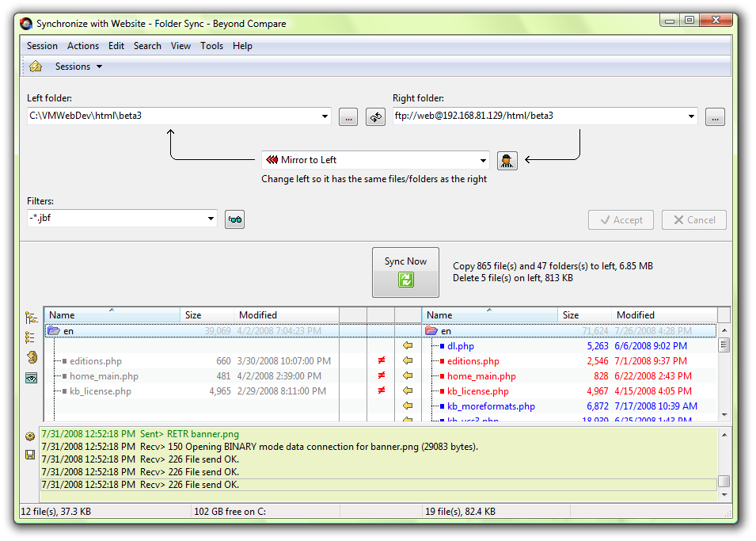Click the file list vertical scrollbar down arrow

point(724,414)
